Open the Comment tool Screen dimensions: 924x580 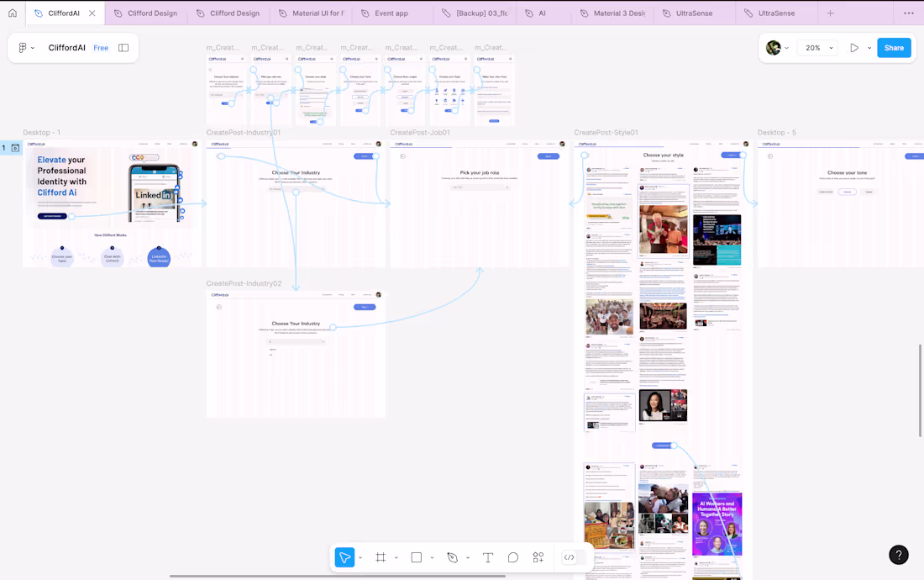(512, 557)
